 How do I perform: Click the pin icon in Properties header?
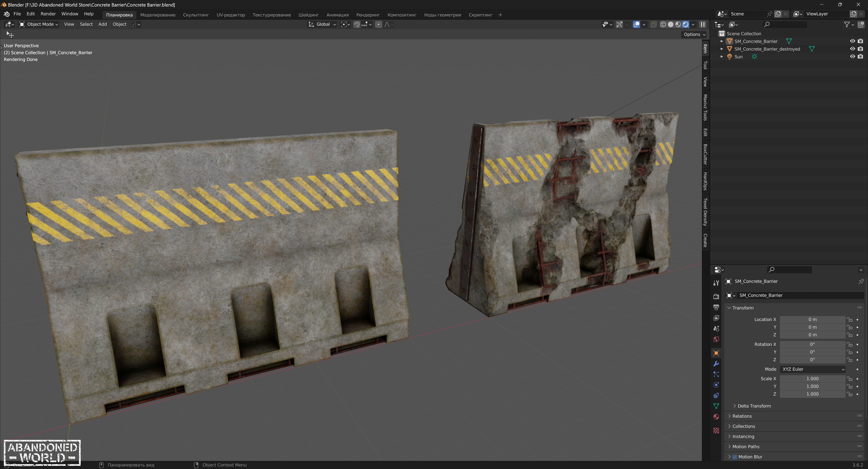click(x=861, y=281)
